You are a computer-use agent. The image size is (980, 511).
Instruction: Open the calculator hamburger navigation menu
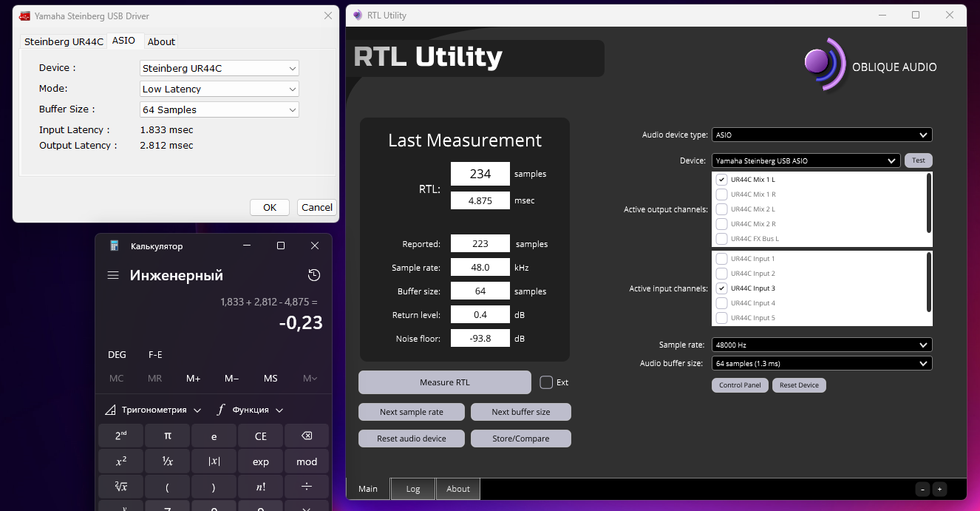(x=113, y=275)
